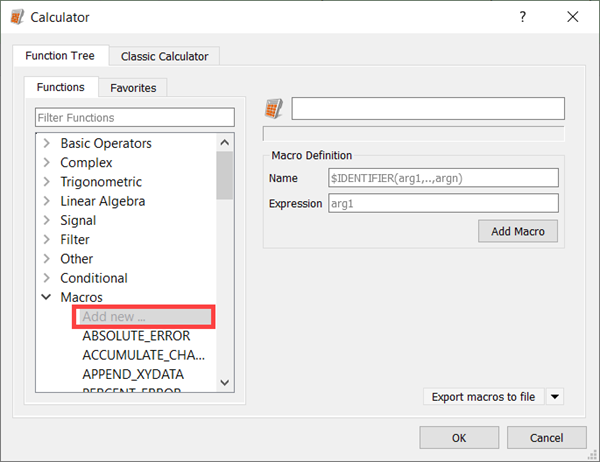Select the APPEND_XYDATA macro item
Image resolution: width=600 pixels, height=462 pixels.
133,374
